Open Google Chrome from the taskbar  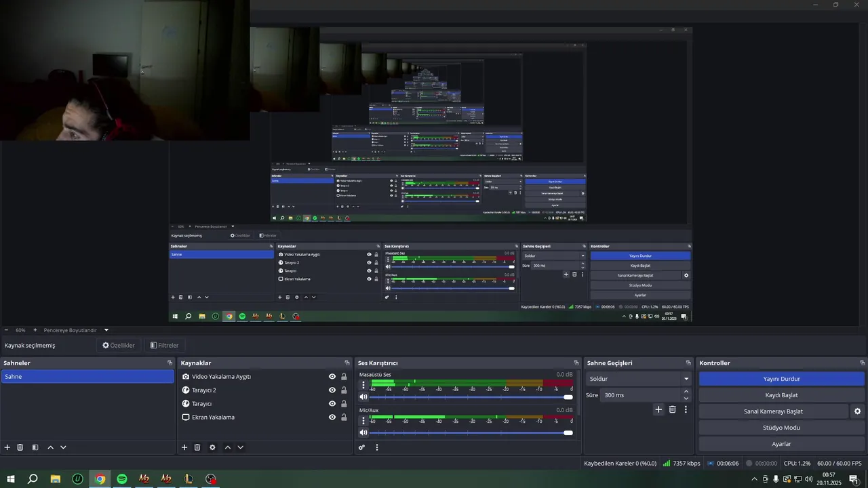[100, 479]
